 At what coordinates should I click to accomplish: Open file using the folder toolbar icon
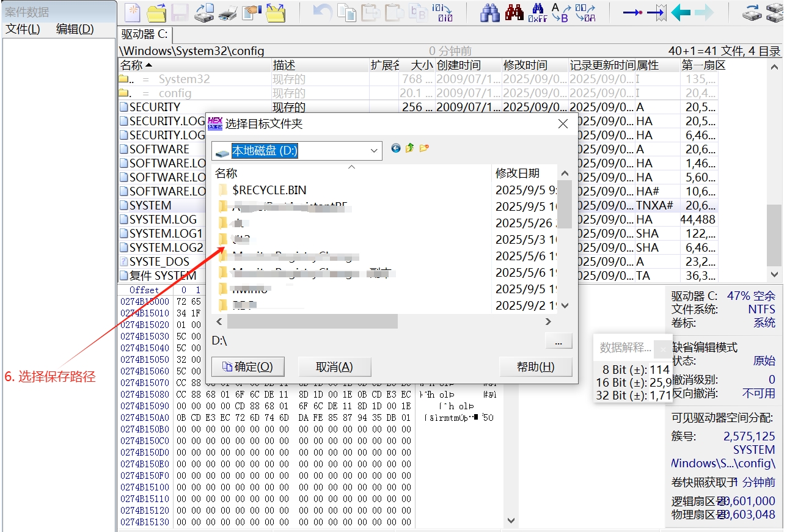tap(156, 12)
